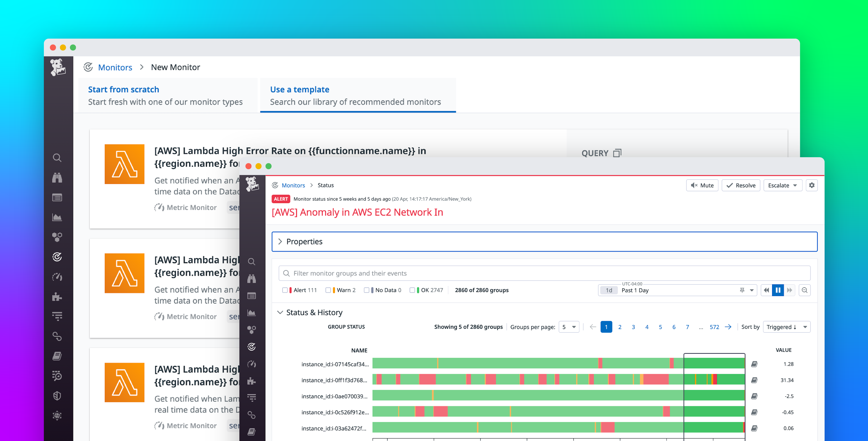Viewport: 868px width, 441px height.
Task: Open the Events list sidebar icon
Action: [x=57, y=198]
